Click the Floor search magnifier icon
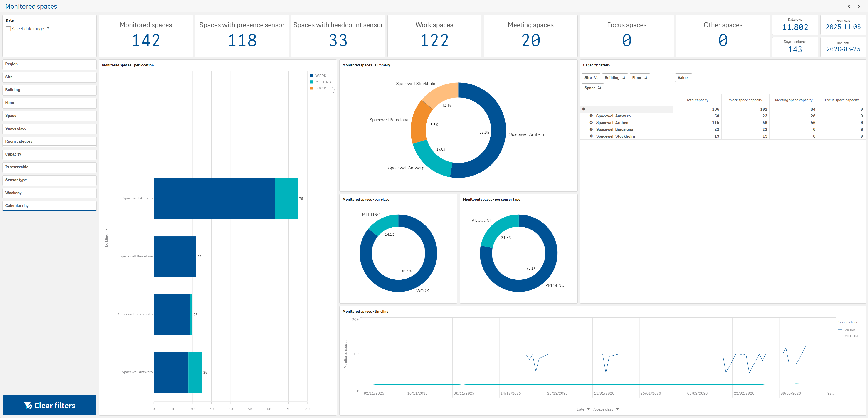 (646, 77)
